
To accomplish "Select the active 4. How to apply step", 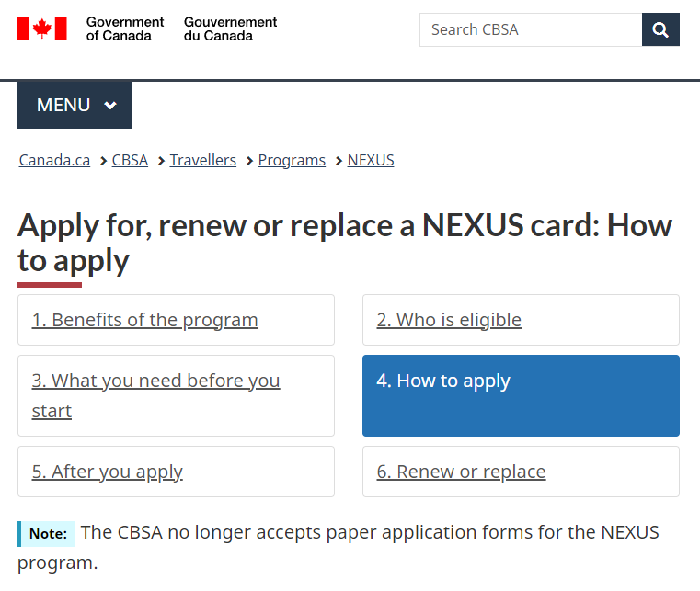I will (x=521, y=395).
